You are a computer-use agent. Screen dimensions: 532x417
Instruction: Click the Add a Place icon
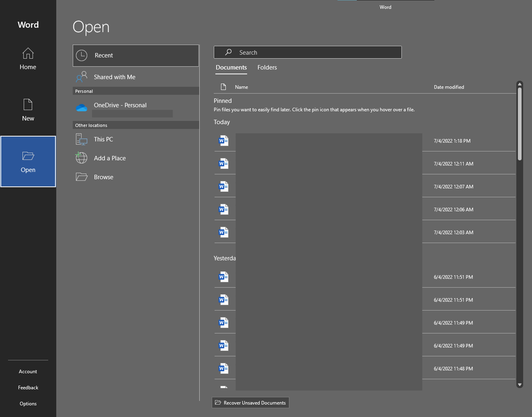(x=81, y=158)
